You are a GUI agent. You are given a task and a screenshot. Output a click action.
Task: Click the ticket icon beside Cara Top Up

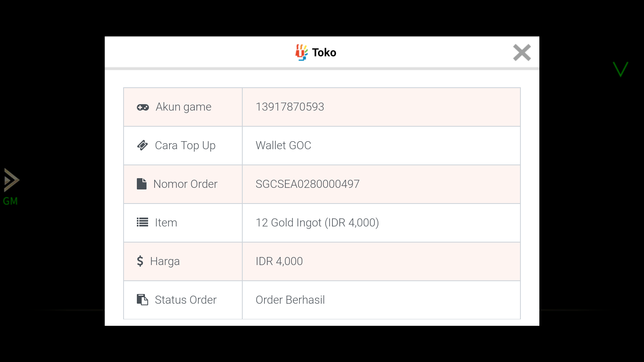click(x=142, y=145)
